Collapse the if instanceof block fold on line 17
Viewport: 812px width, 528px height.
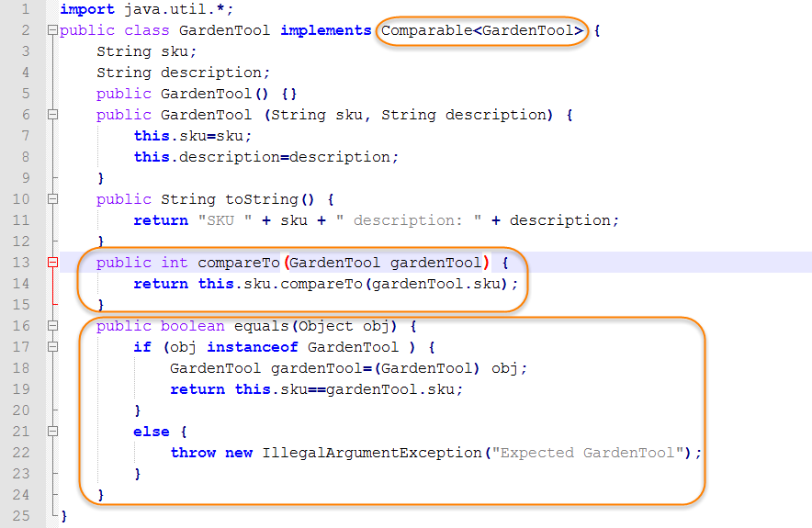pos(52,347)
